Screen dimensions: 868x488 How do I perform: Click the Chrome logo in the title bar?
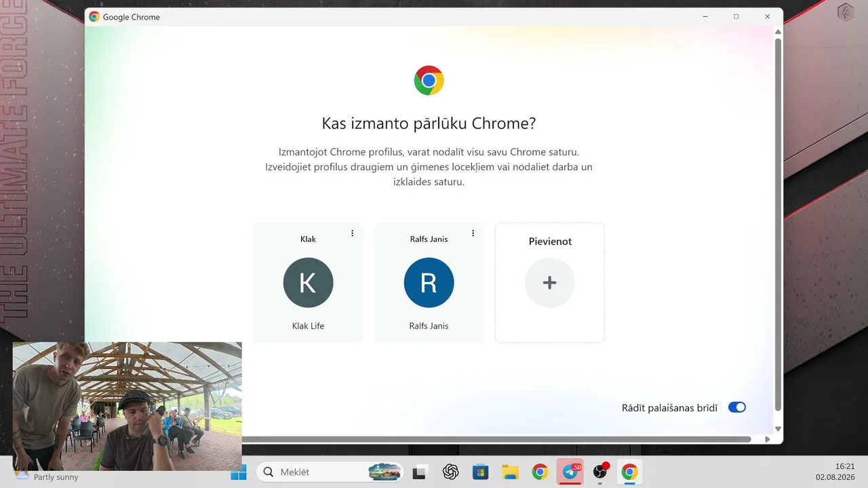(x=94, y=17)
